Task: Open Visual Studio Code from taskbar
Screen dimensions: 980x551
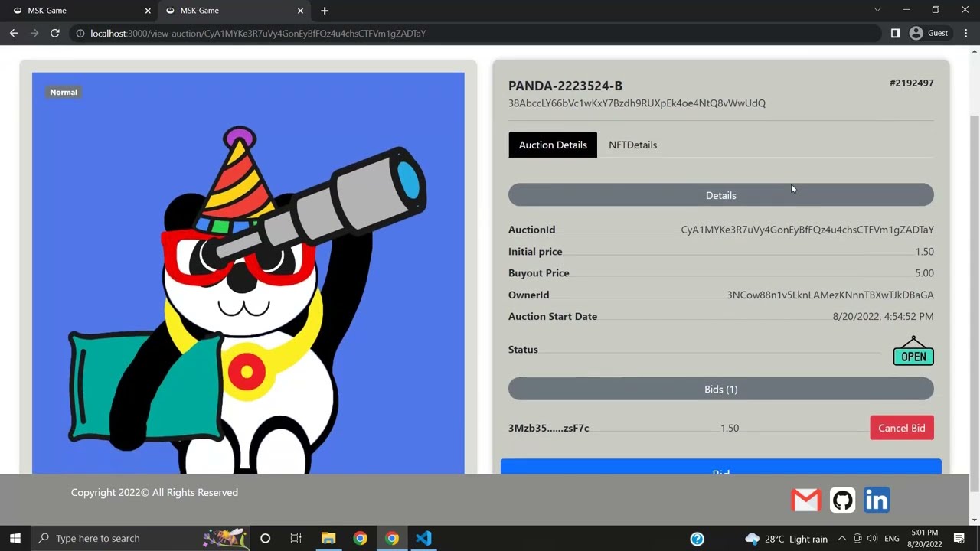Action: pyautogui.click(x=423, y=538)
